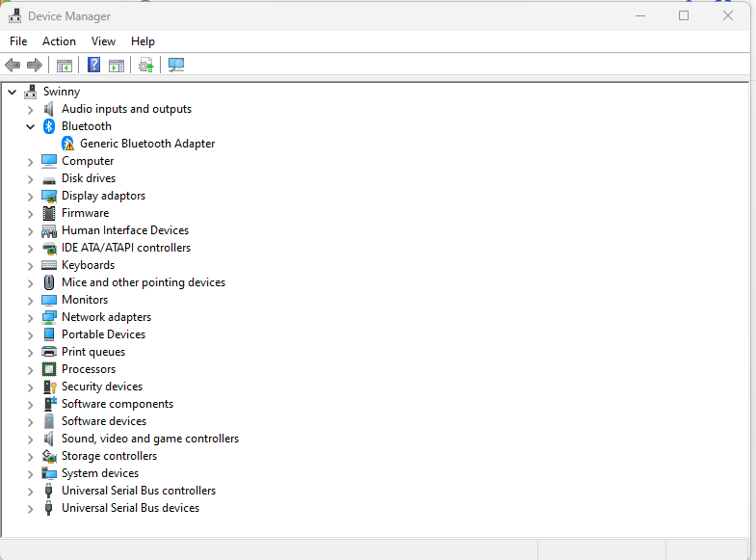Select the Software components label
756x560 pixels.
click(117, 404)
